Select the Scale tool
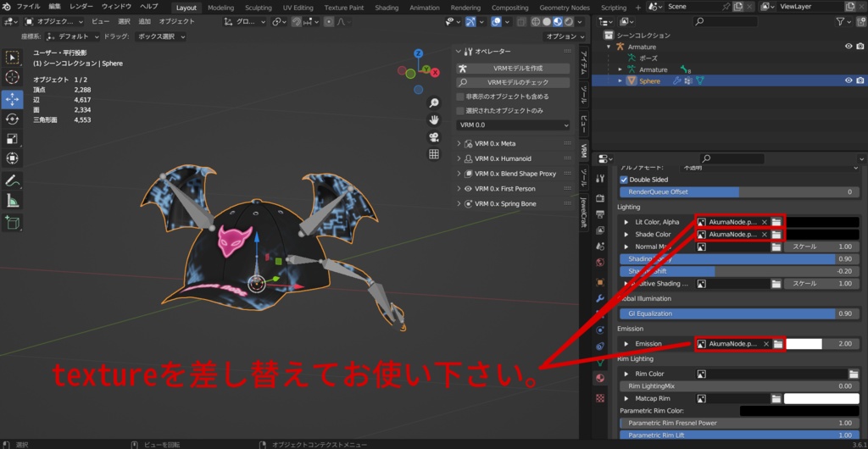Image resolution: width=868 pixels, height=449 pixels. [12, 139]
